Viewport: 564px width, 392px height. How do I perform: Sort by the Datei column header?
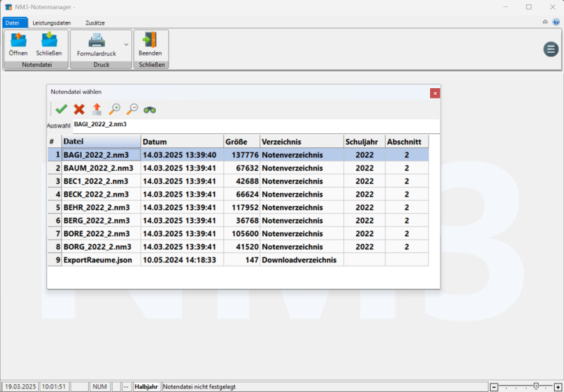[x=101, y=141]
